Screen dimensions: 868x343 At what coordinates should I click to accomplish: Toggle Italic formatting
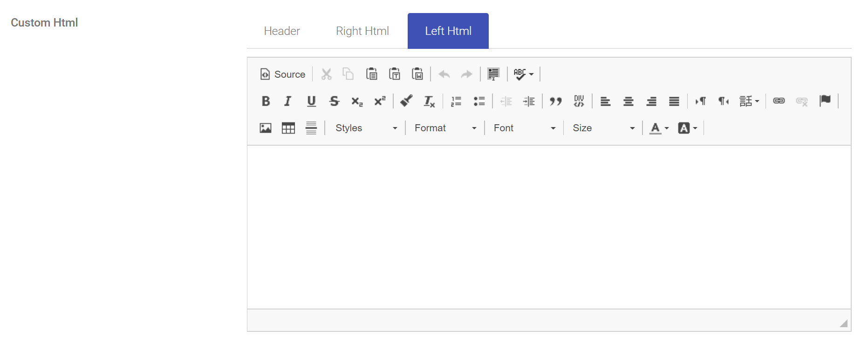(x=288, y=101)
